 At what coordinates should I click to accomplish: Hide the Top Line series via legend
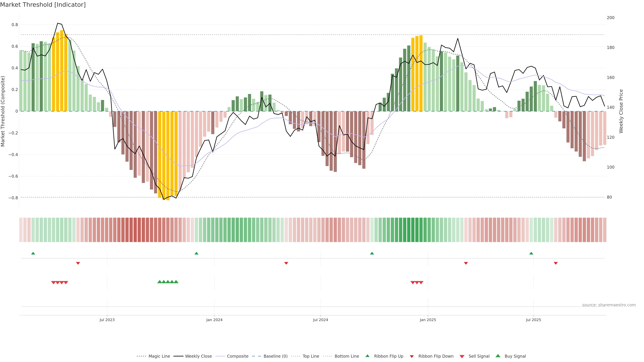(311, 356)
